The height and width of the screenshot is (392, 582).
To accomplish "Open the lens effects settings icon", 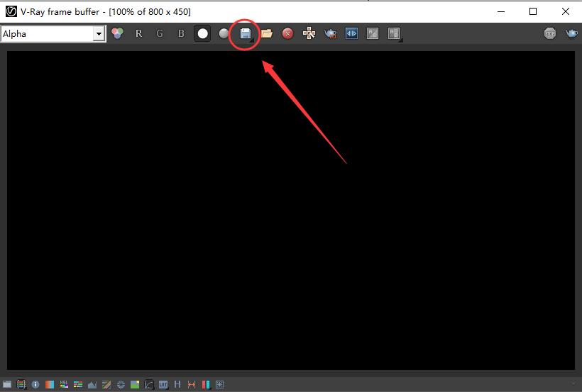I will tap(220, 385).
